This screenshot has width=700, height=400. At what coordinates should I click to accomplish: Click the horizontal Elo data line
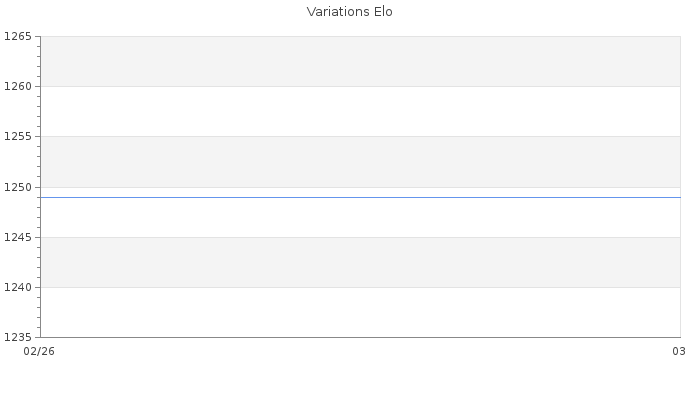pos(360,197)
